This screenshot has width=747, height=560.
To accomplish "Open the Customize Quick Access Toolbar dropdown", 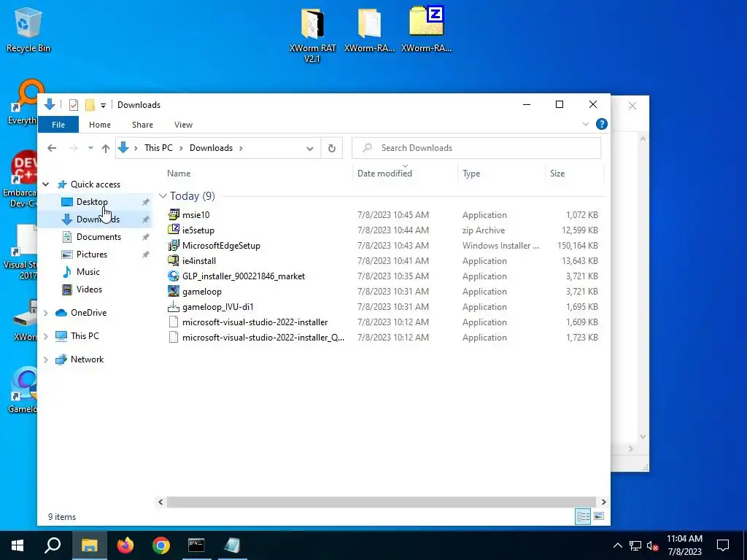I will pos(103,105).
